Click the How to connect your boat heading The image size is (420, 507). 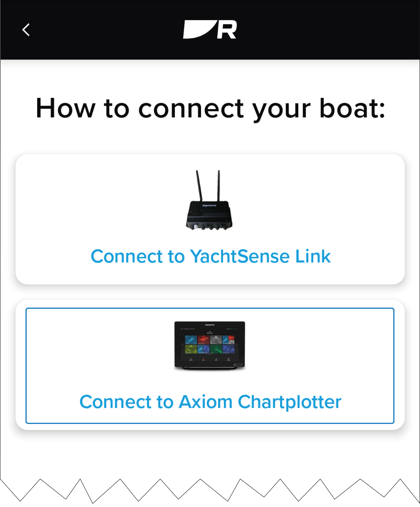coord(210,109)
